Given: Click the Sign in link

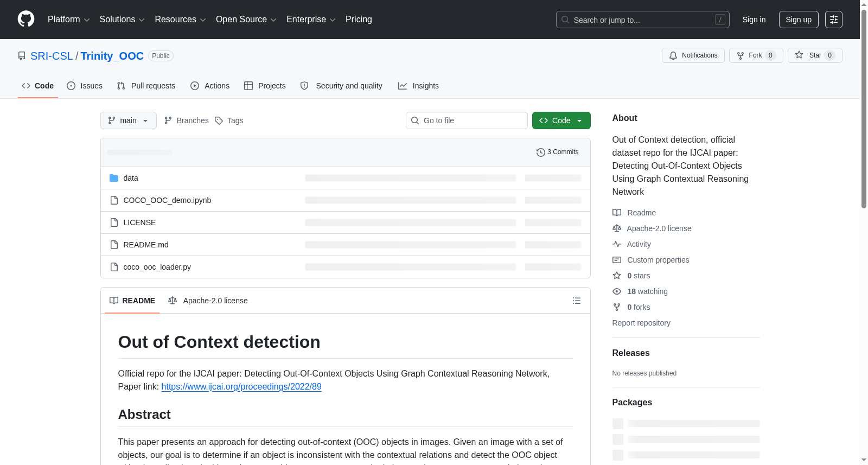Looking at the screenshot, I should (x=754, y=20).
